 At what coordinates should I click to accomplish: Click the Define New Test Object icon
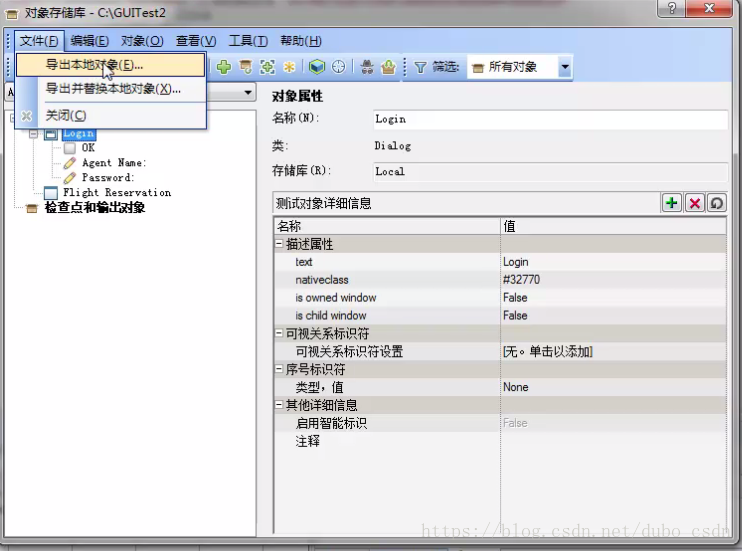click(267, 67)
